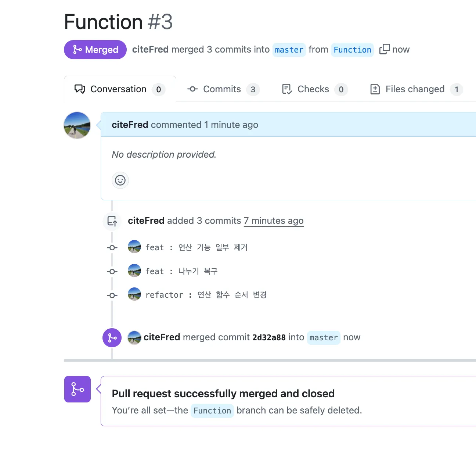Click the commit node icon for refactor commit

(x=112, y=295)
